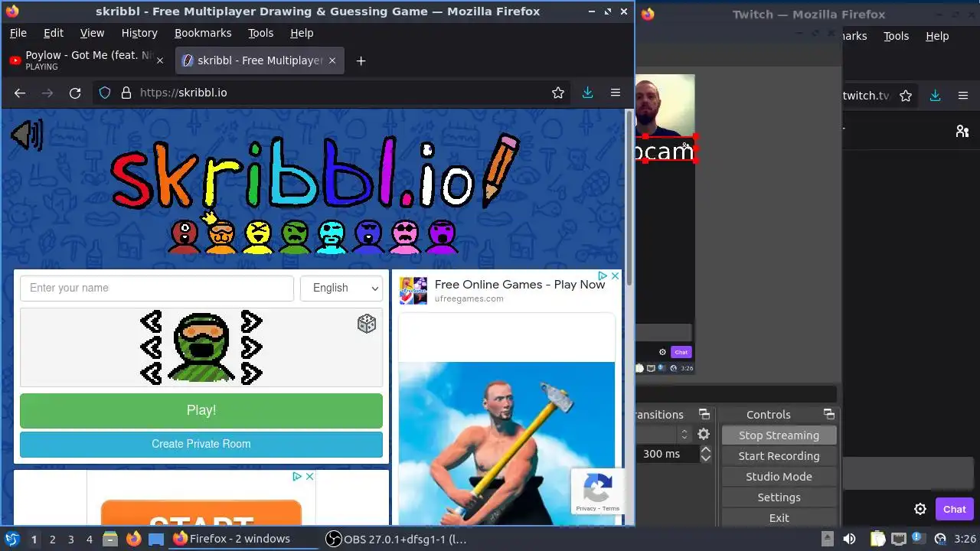The image size is (980, 551).
Task: Open volume control in system tray
Action: click(x=849, y=539)
